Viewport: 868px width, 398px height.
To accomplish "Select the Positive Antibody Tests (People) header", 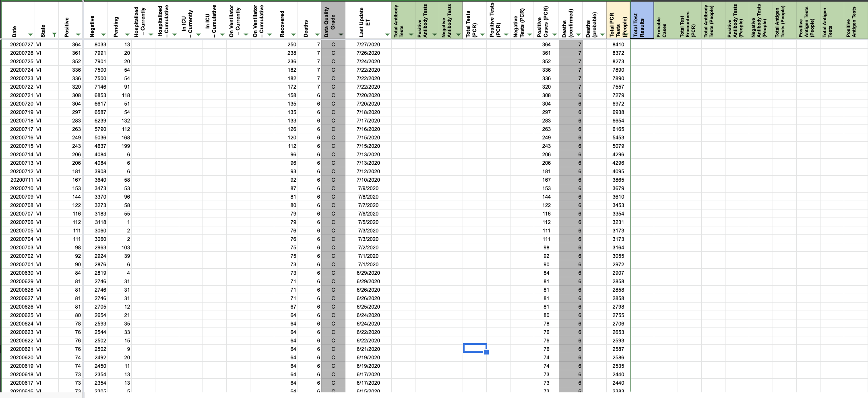I will coord(737,20).
